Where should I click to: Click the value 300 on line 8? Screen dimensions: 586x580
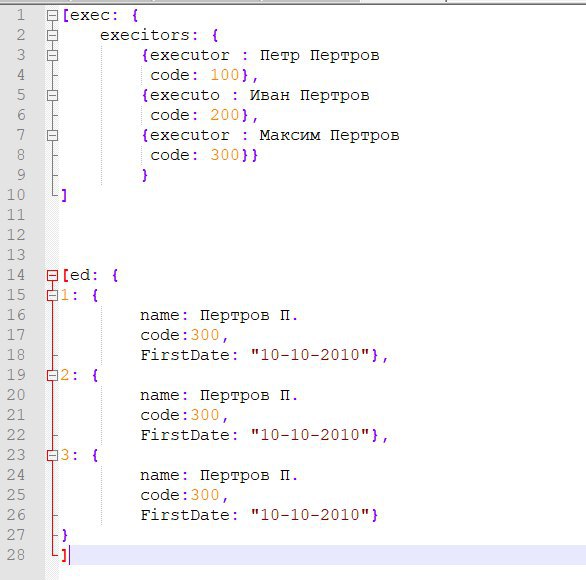pos(225,155)
